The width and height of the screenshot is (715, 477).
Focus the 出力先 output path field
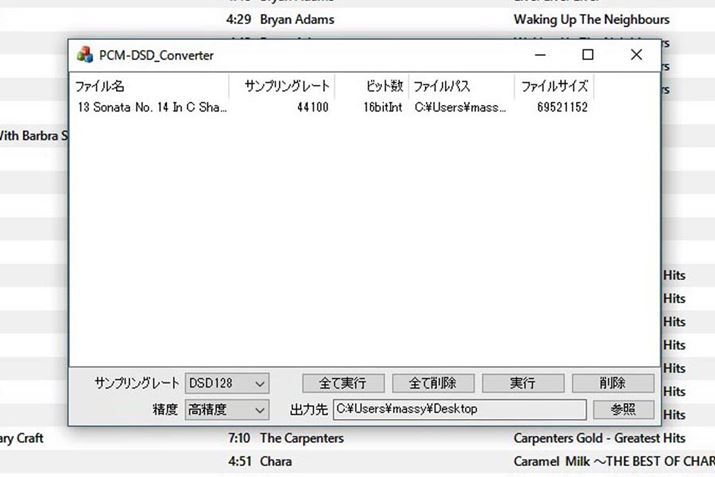[x=458, y=409]
